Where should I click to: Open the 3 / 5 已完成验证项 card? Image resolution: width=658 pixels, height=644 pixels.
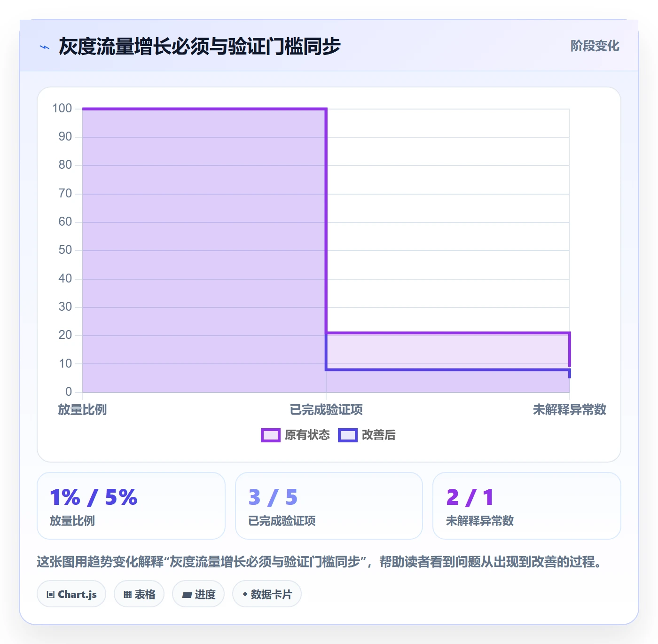(329, 506)
